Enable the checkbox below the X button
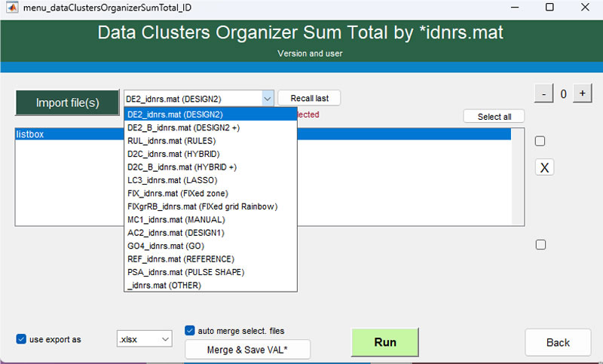The image size is (603, 364). tap(540, 244)
